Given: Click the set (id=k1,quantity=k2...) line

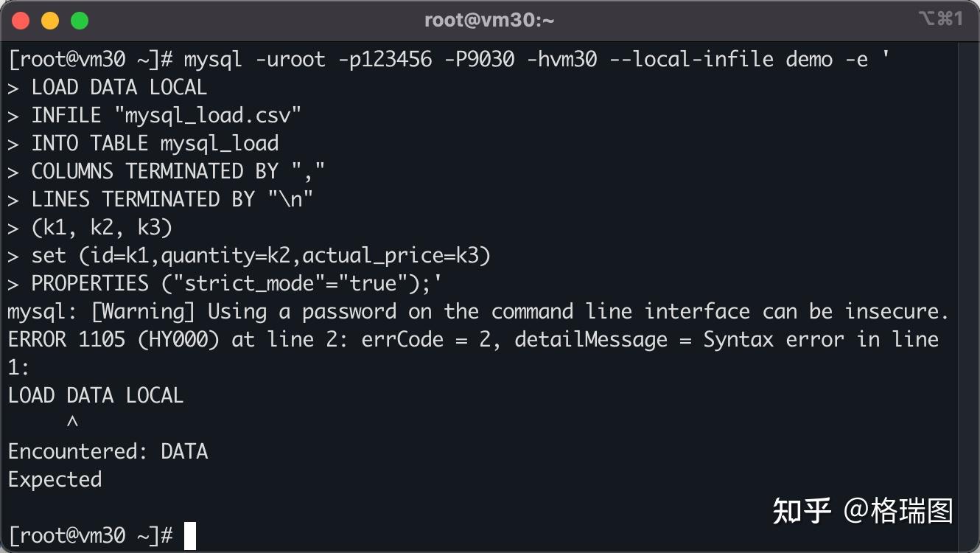Looking at the screenshot, I should pos(249,256).
